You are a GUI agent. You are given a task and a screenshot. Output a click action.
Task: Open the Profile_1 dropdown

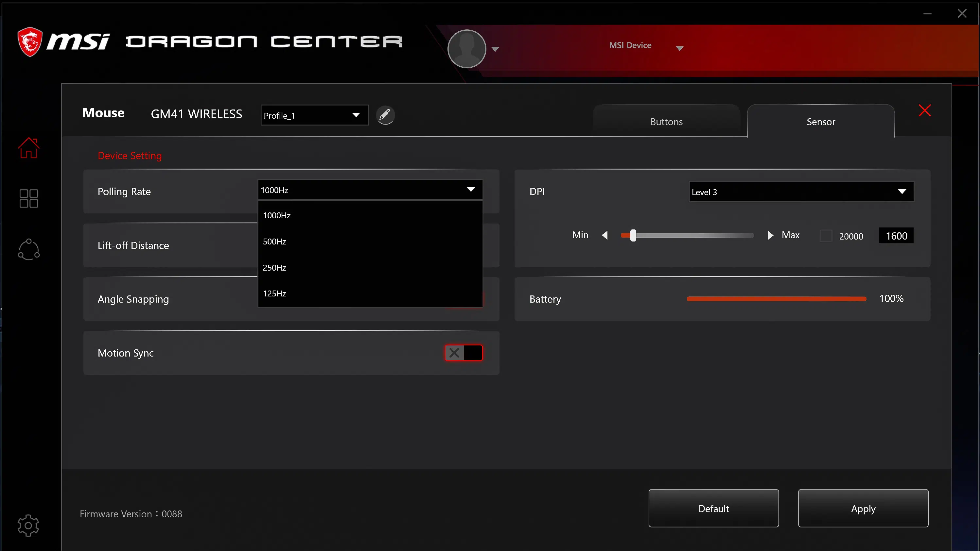314,115
